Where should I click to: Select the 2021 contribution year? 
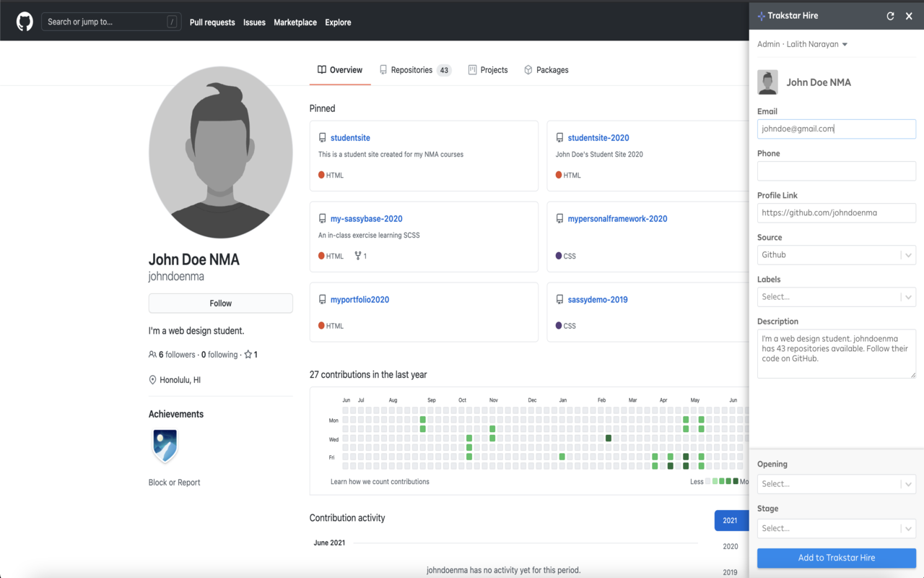click(731, 521)
